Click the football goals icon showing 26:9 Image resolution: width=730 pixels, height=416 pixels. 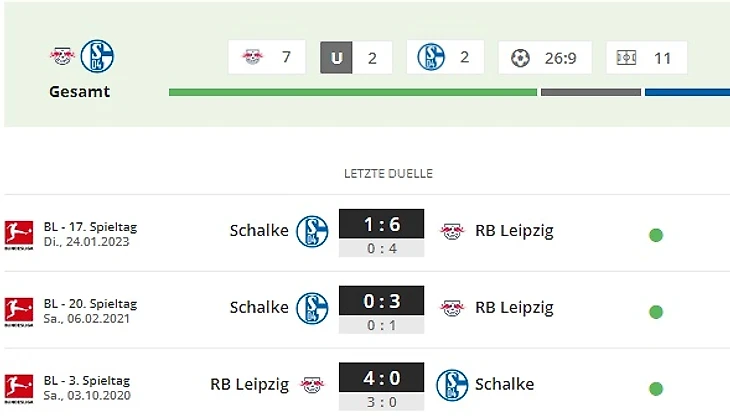[x=520, y=58]
